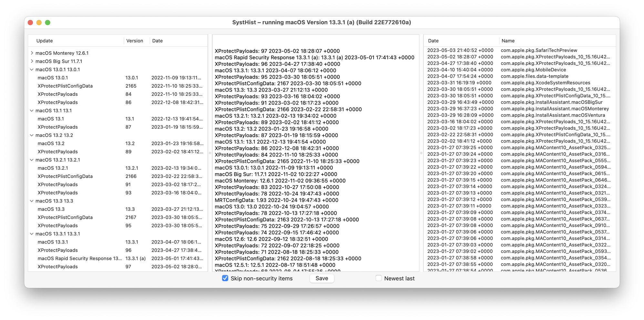Click the Name column header

point(508,41)
